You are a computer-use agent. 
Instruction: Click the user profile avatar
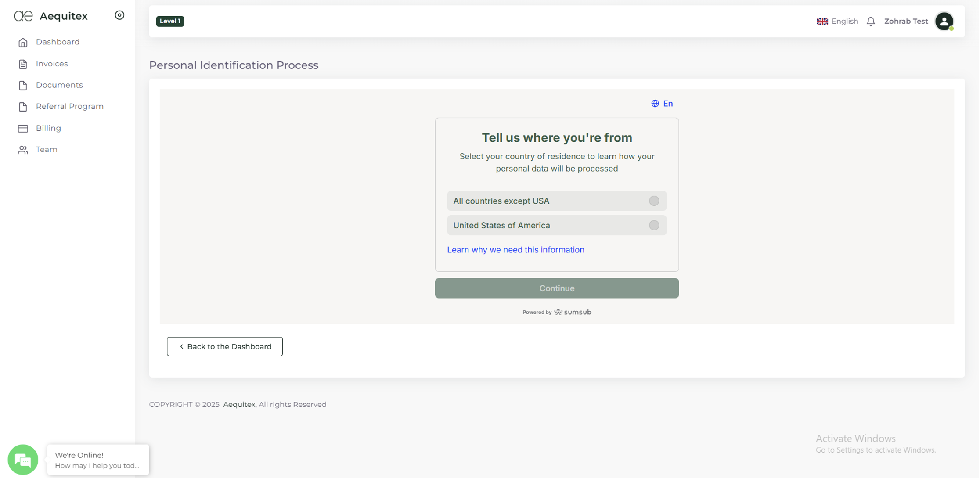click(x=944, y=22)
